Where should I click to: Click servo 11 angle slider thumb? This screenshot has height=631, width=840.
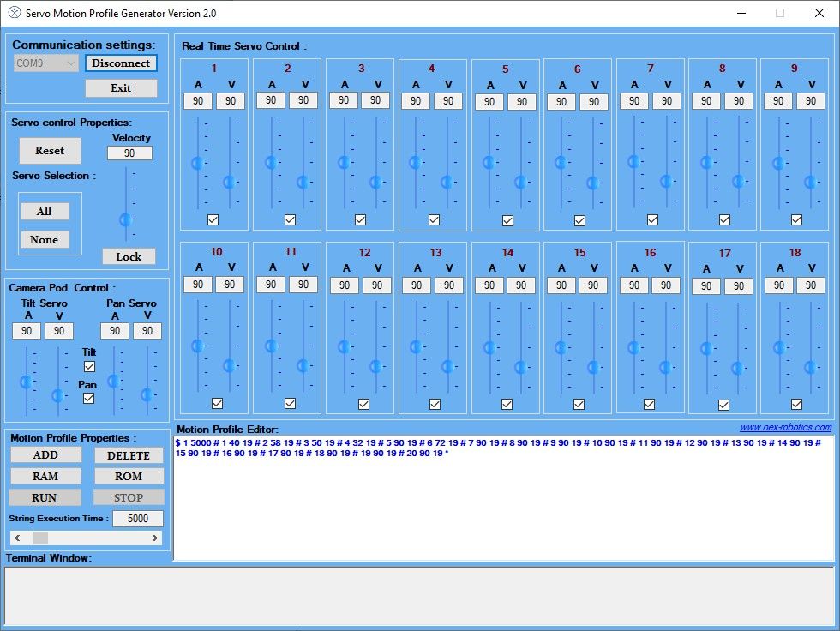click(271, 346)
